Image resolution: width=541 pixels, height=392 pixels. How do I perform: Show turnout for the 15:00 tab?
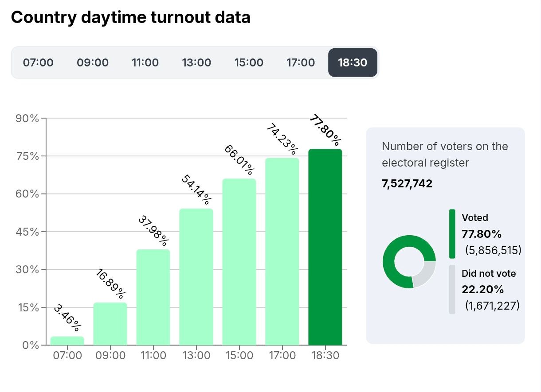(x=249, y=62)
